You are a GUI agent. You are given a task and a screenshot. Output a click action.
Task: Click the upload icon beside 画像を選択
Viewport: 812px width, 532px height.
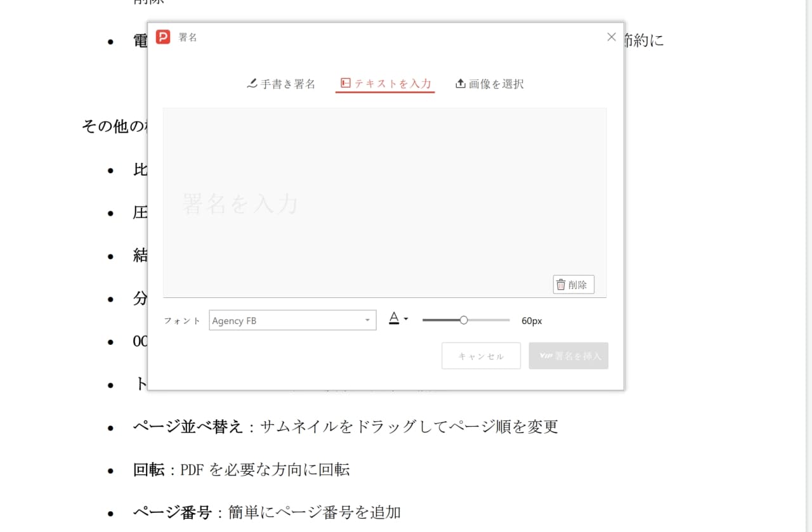coord(459,83)
